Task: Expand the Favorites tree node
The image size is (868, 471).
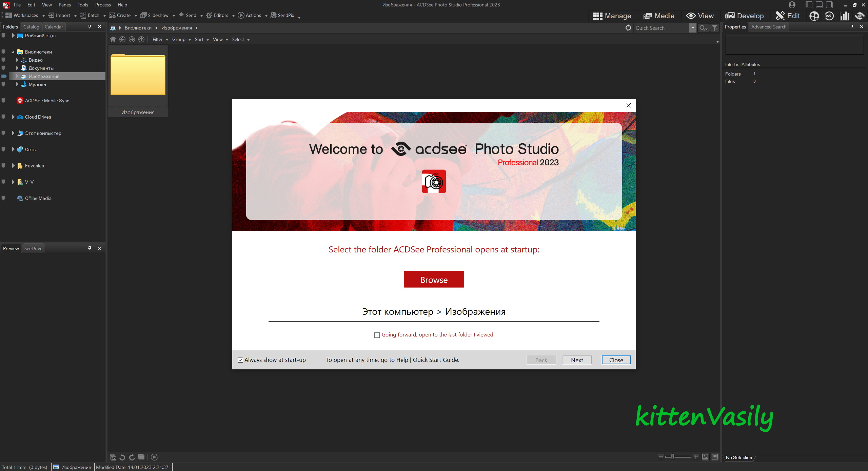Action: coord(13,166)
